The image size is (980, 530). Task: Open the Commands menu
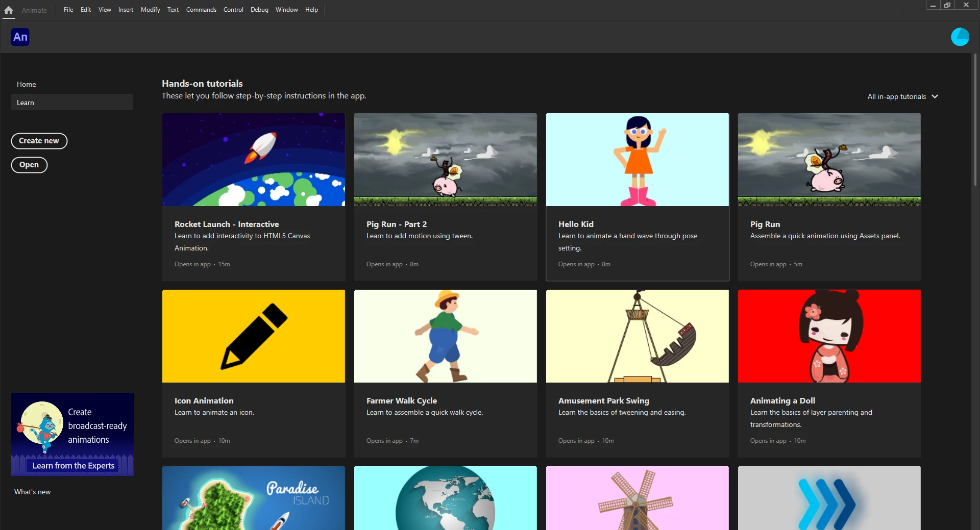pyautogui.click(x=201, y=10)
